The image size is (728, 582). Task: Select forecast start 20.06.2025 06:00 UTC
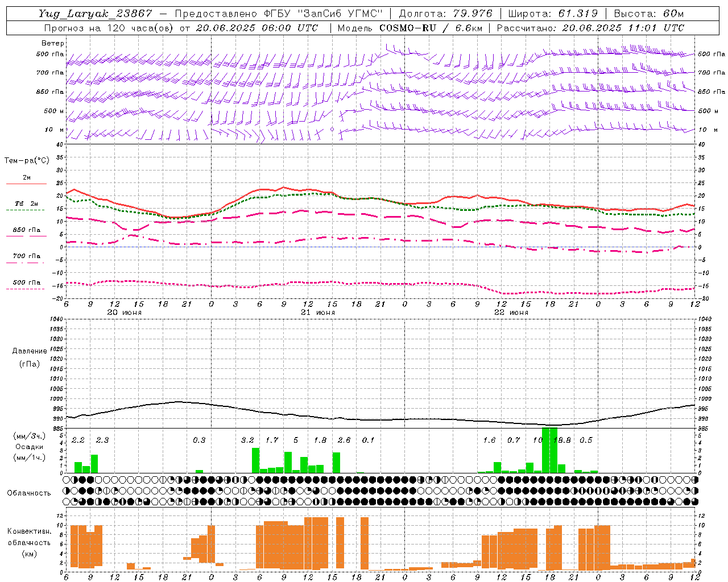click(x=257, y=28)
